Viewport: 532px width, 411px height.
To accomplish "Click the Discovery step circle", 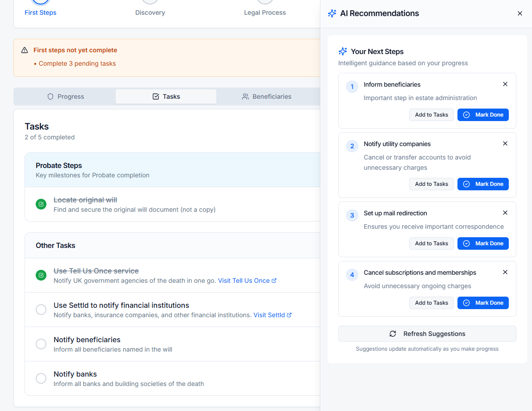I will pos(150,2).
